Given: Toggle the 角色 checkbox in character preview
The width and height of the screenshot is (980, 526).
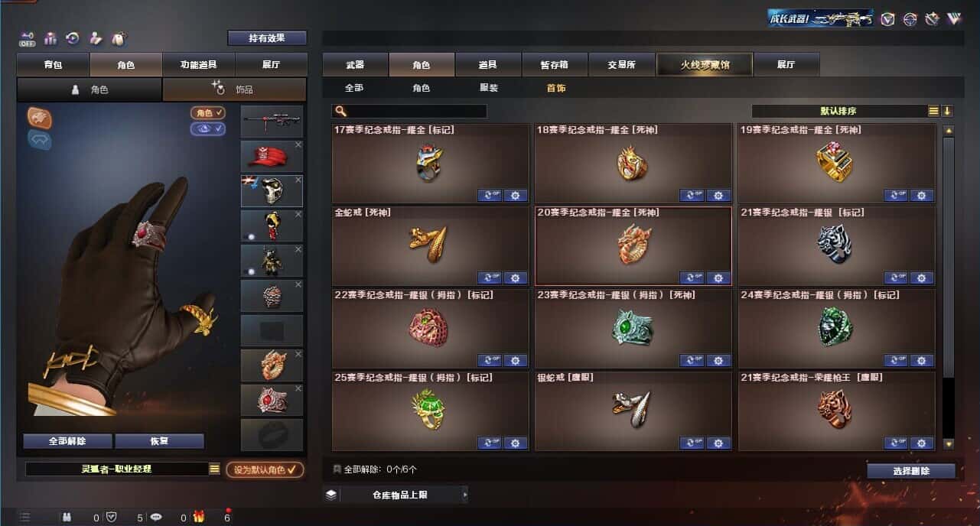Looking at the screenshot, I should pyautogui.click(x=208, y=112).
